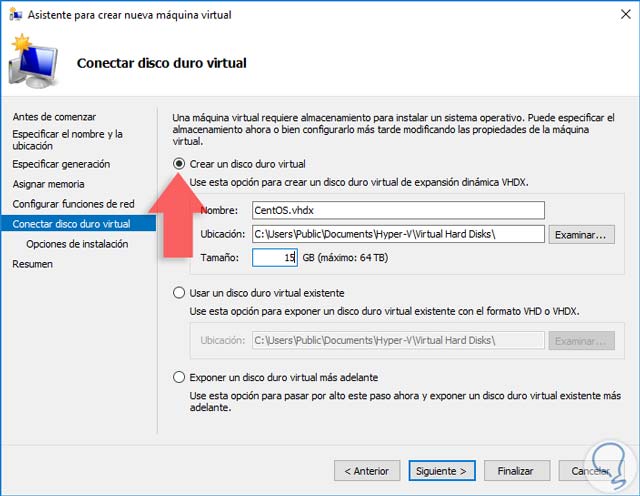Click the Ubicación path text field
The height and width of the screenshot is (496, 640).
pyautogui.click(x=397, y=234)
